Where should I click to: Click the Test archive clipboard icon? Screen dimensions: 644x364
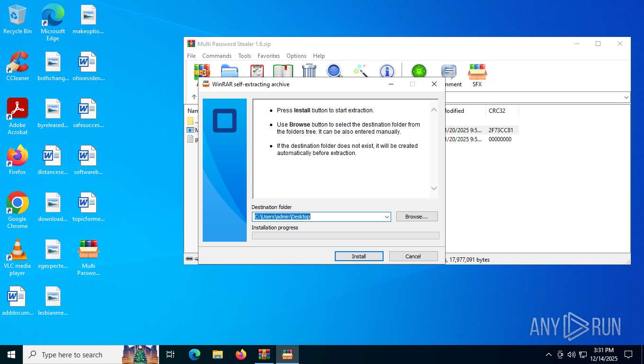[x=257, y=71]
